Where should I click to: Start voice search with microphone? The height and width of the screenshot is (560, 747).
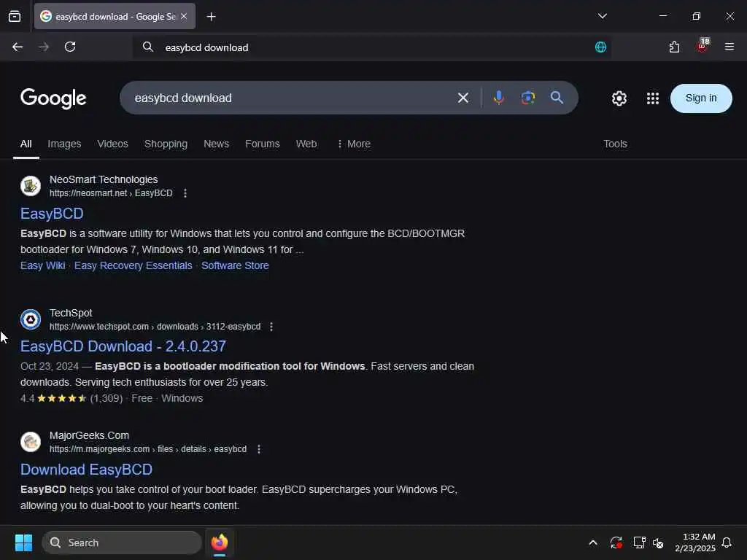pyautogui.click(x=498, y=98)
